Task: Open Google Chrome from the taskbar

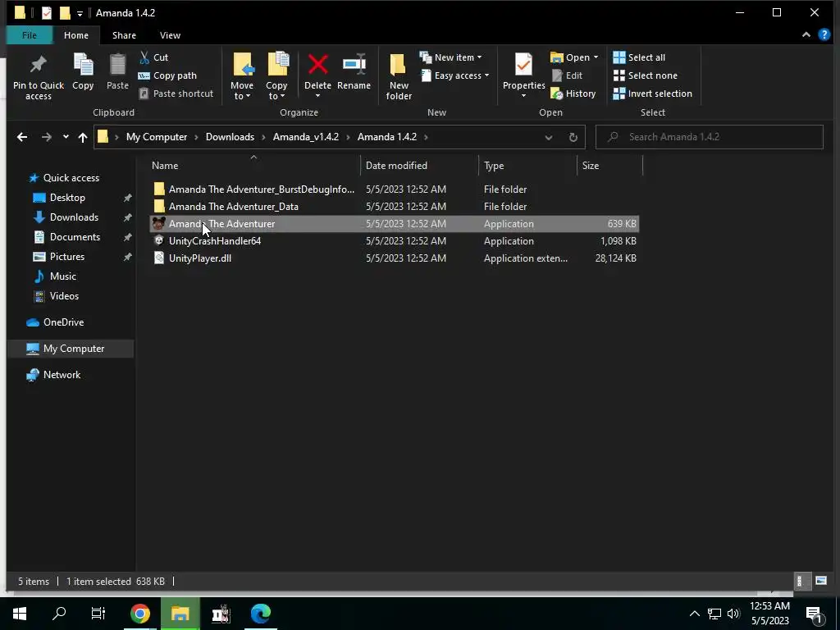Action: 139,614
